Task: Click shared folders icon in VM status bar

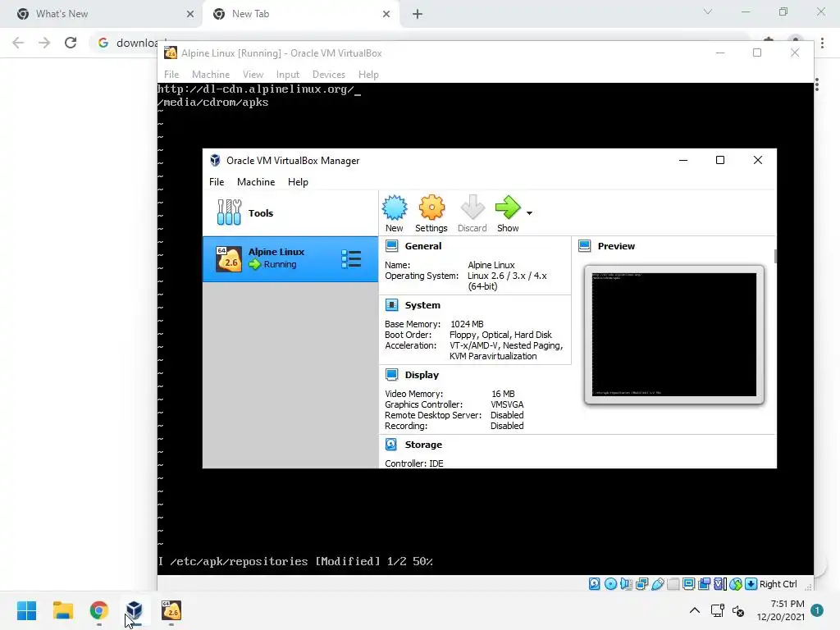Action: point(673,584)
